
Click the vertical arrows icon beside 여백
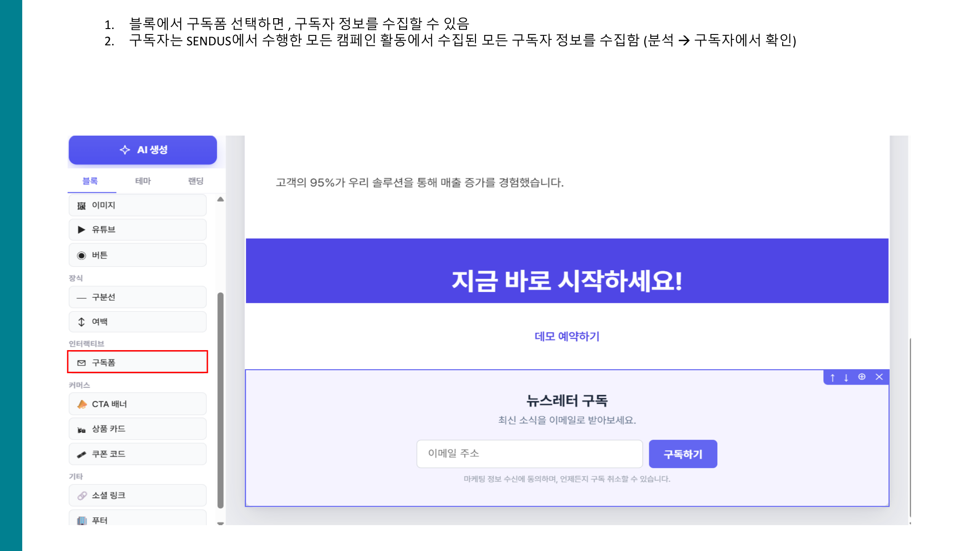(82, 322)
